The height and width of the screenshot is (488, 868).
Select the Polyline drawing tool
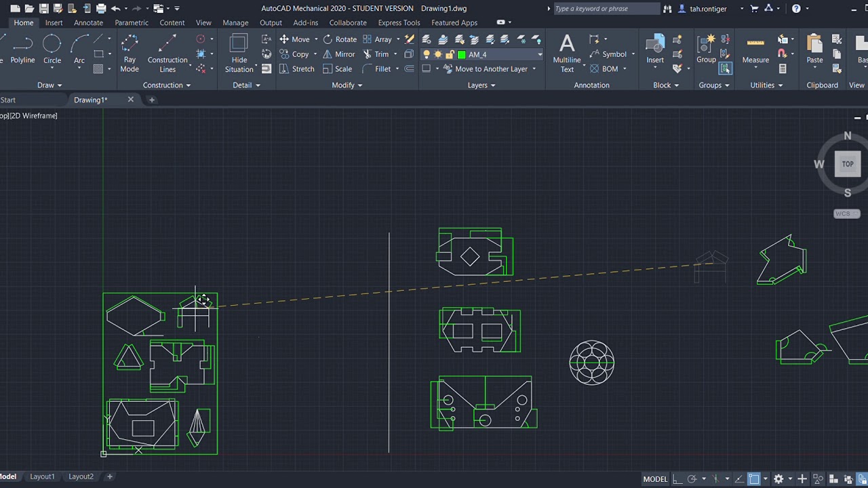pyautogui.click(x=22, y=50)
